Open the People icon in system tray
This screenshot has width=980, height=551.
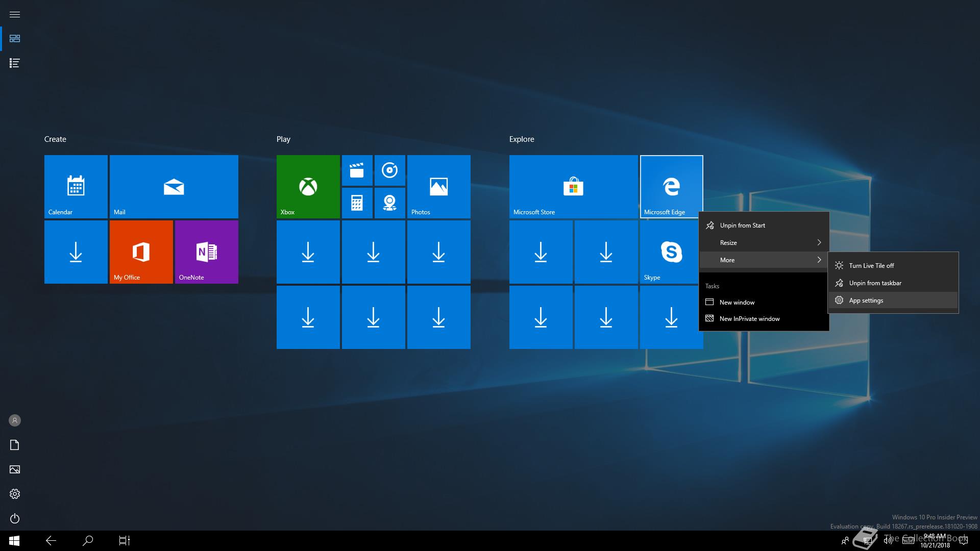coord(845,541)
